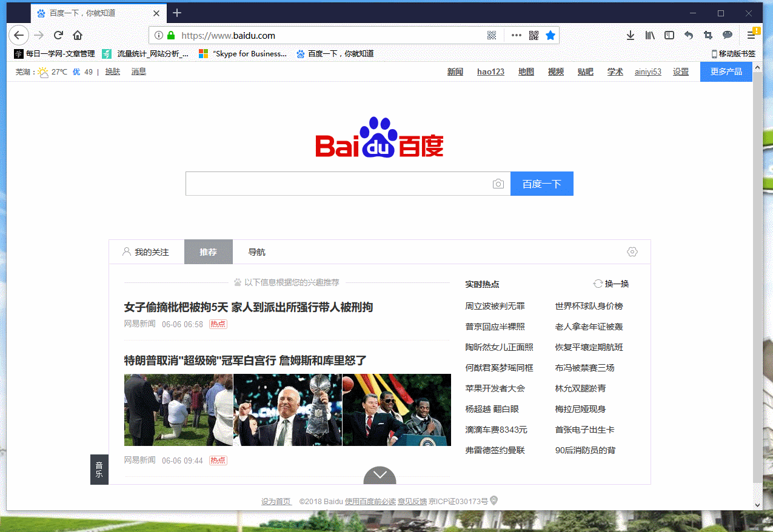Viewport: 773px width, 532px height.
Task: Toggle the blue bookmark star
Action: tap(550, 36)
